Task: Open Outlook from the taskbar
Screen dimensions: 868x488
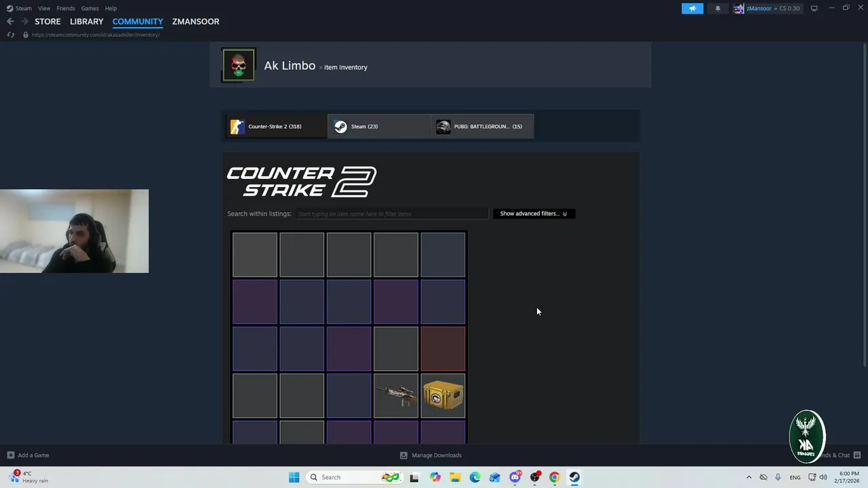Action: point(495,477)
